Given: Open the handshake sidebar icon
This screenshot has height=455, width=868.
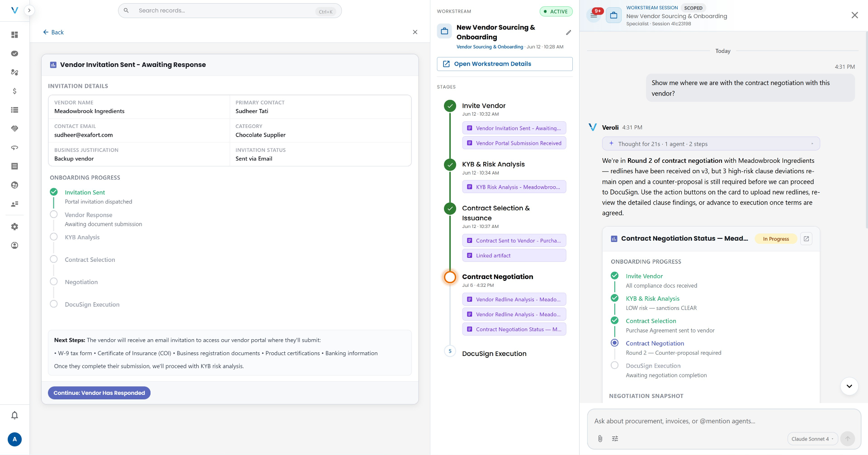Looking at the screenshot, I should coord(14,128).
